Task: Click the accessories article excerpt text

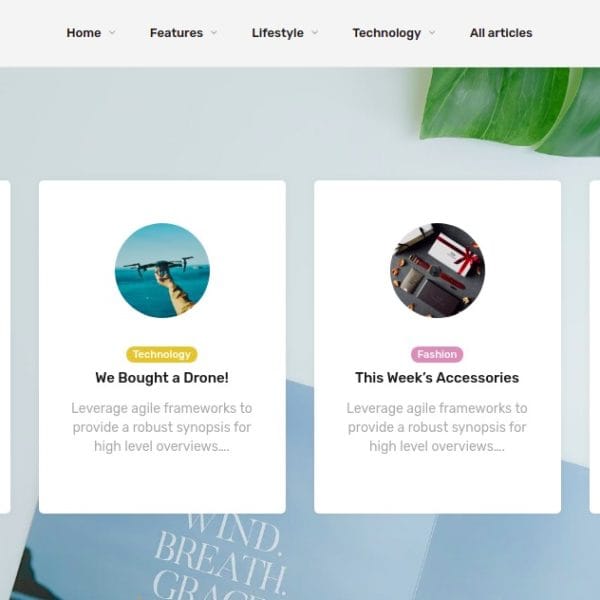Action: [x=437, y=427]
